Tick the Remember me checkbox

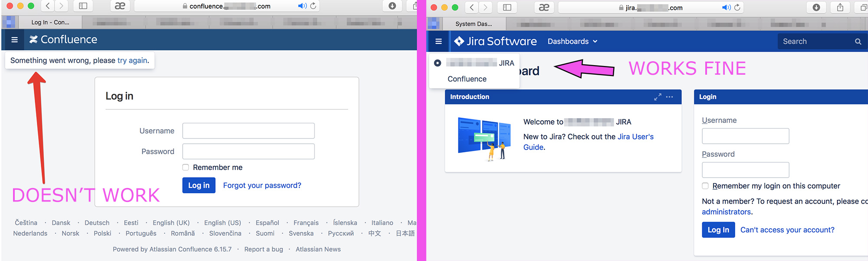click(186, 168)
